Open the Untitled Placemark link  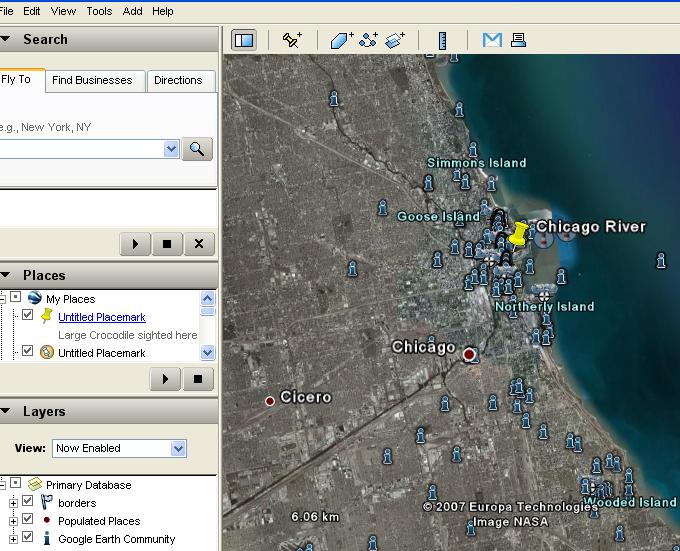[x=102, y=317]
